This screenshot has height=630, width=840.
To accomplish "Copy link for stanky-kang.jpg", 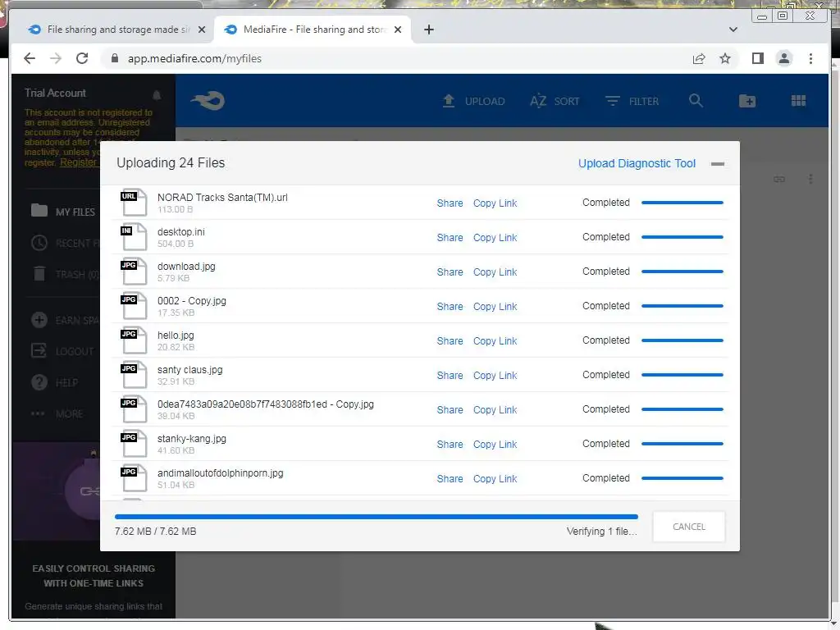I will [495, 444].
